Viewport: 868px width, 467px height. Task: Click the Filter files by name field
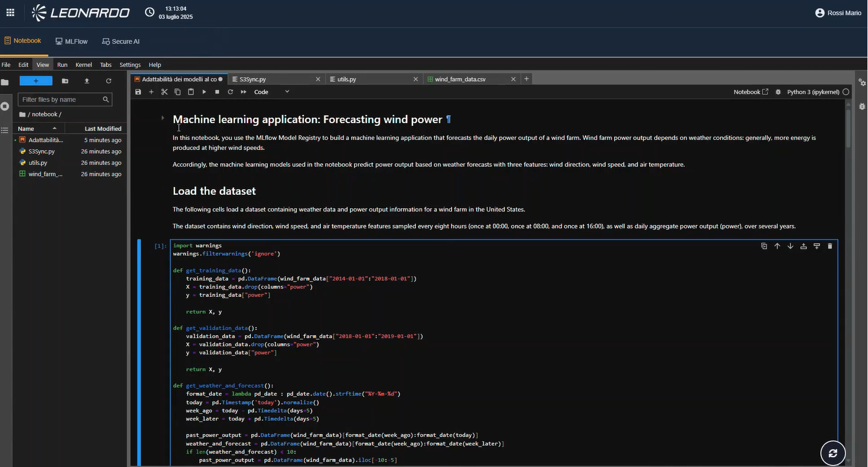pyautogui.click(x=61, y=100)
